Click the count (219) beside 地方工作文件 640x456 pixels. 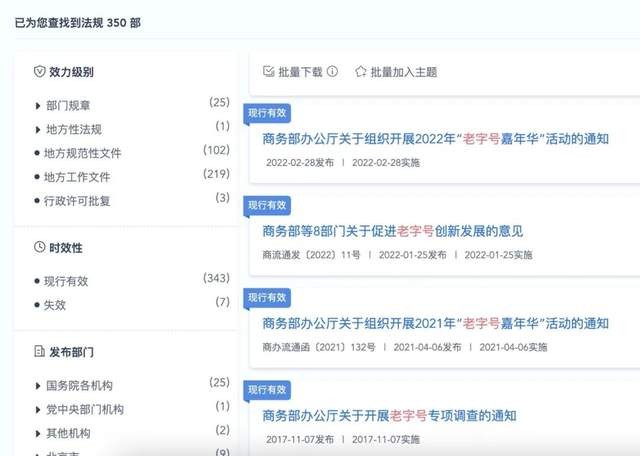(216, 174)
